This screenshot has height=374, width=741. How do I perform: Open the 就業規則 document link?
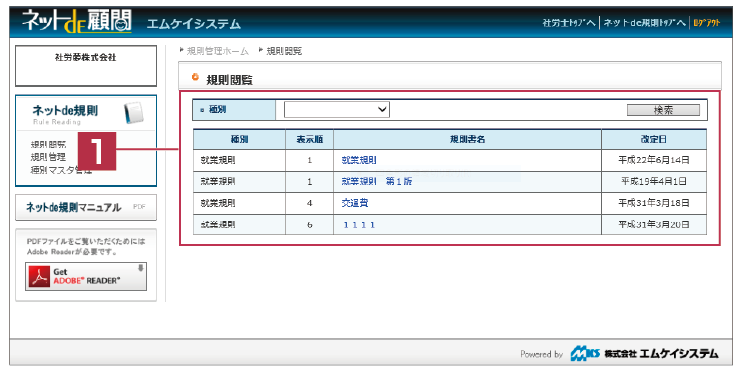click(359, 160)
